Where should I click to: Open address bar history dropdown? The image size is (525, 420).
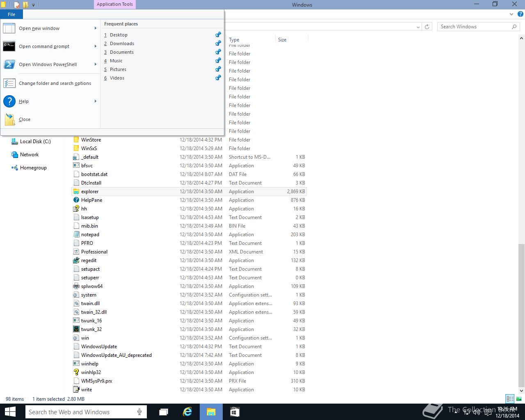tap(418, 27)
